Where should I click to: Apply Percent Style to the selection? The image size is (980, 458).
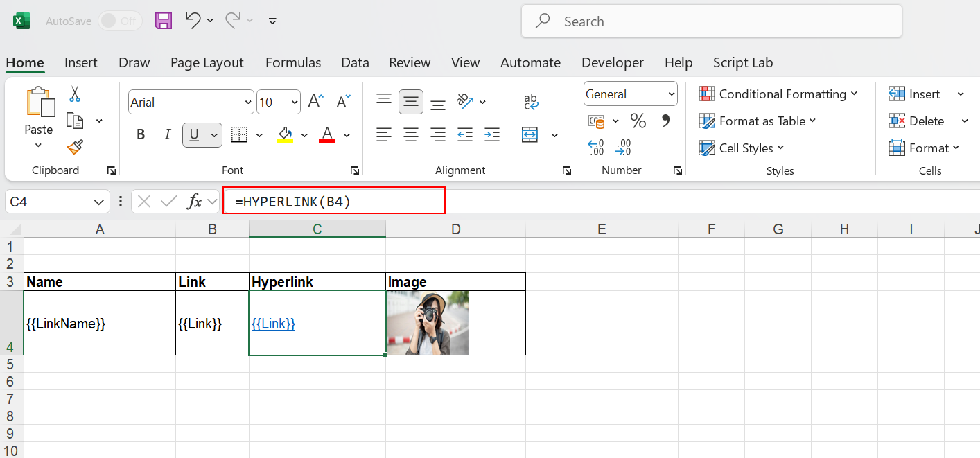click(x=638, y=121)
